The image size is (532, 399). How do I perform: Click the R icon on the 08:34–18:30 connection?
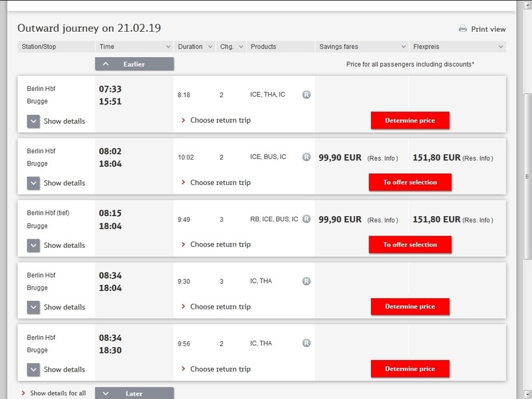pyautogui.click(x=306, y=343)
